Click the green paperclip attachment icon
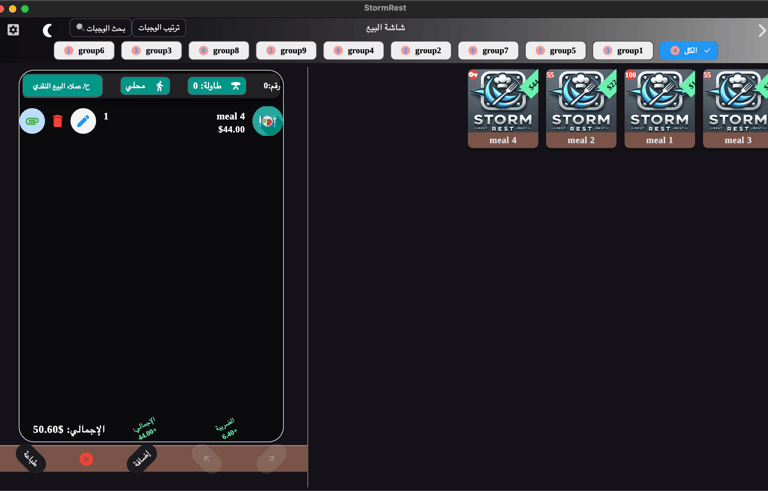This screenshot has width=768, height=491. tap(32, 121)
